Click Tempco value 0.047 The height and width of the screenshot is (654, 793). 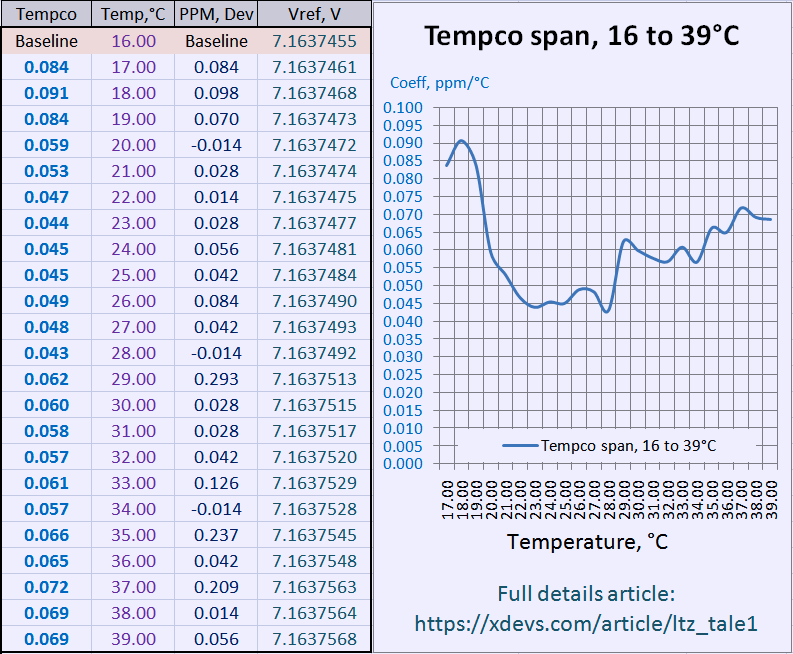point(47,197)
